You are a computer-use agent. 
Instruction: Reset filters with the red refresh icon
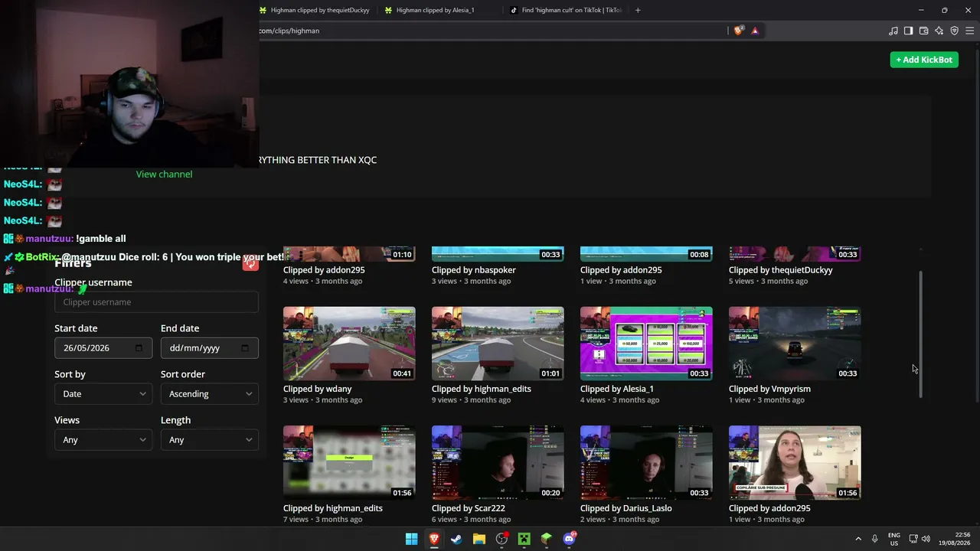[250, 264]
